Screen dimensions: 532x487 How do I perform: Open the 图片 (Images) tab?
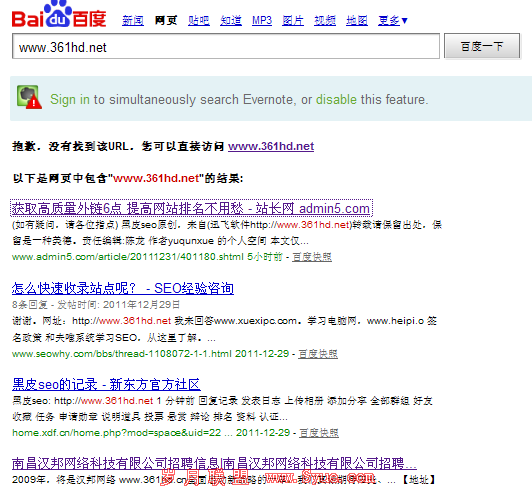click(x=293, y=20)
